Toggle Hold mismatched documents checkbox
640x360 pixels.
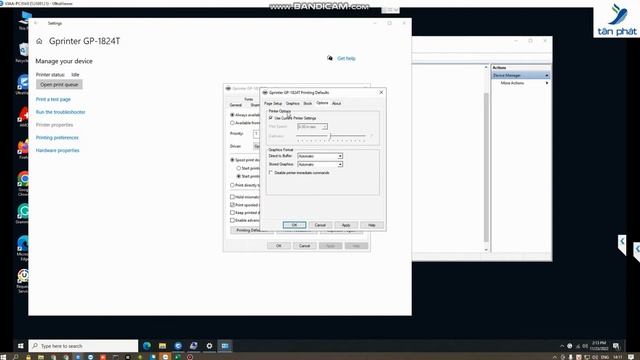tap(232, 197)
